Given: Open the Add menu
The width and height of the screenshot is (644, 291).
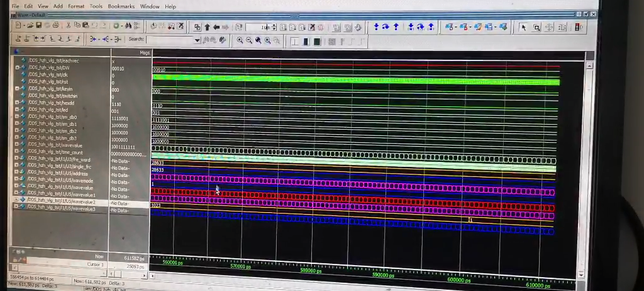Looking at the screenshot, I should 58,6.
